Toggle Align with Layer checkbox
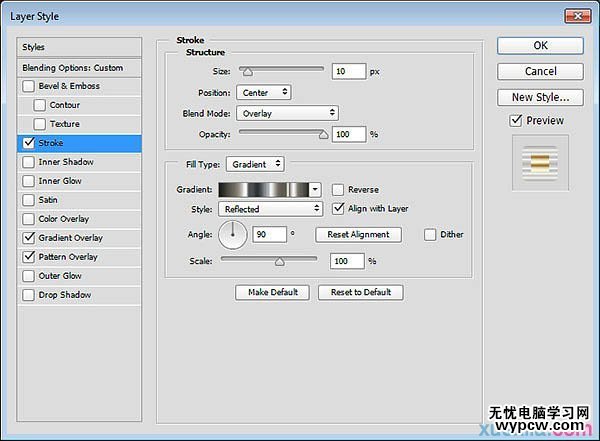Screen dimensions: 600x441 pyautogui.click(x=338, y=209)
